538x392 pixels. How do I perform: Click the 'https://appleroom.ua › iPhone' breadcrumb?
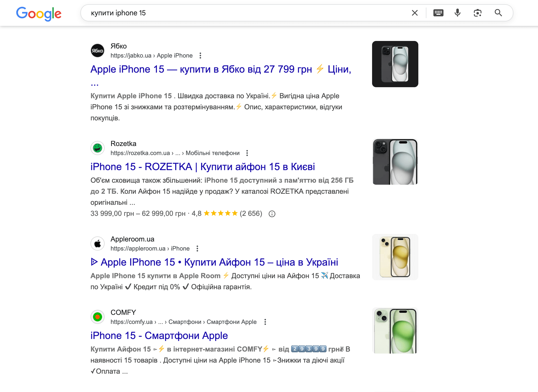150,249
